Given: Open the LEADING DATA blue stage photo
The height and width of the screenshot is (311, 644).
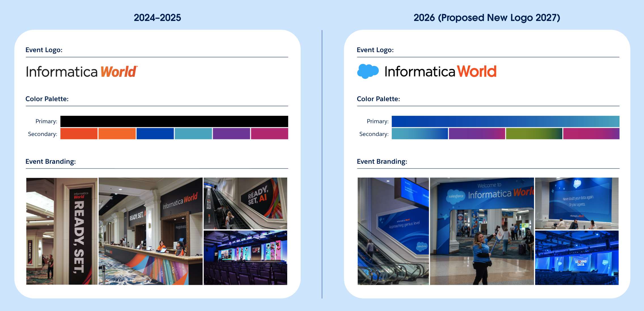Looking at the screenshot, I should 577,258.
